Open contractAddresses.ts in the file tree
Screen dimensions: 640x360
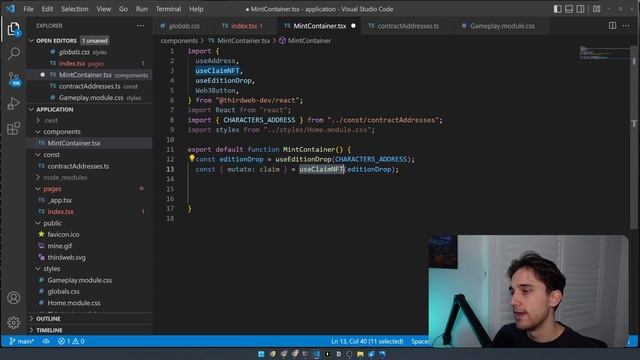(78, 166)
